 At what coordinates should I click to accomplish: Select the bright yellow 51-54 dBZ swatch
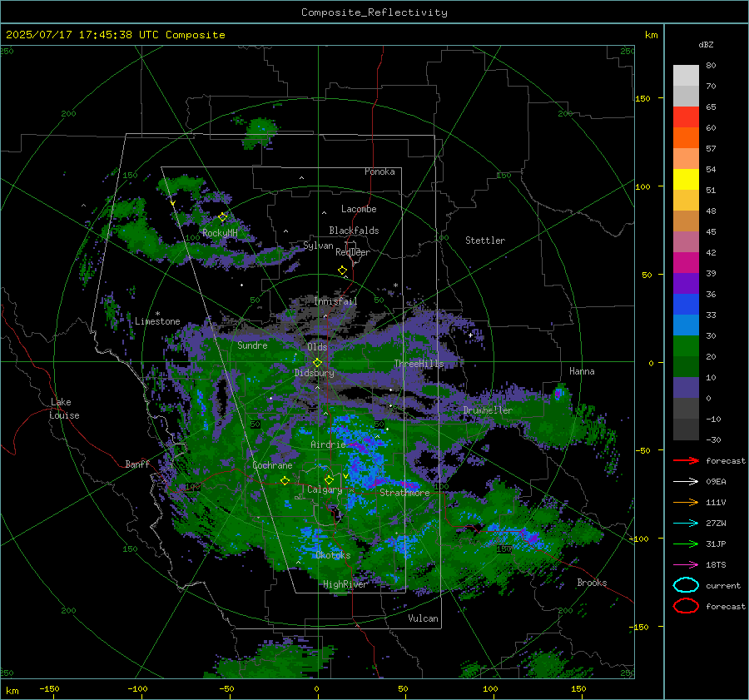686,180
